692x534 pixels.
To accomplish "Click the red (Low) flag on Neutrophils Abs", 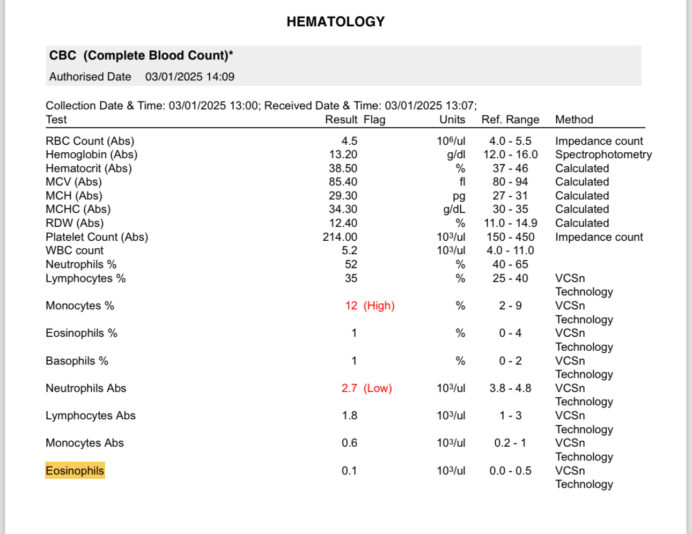I will click(377, 388).
